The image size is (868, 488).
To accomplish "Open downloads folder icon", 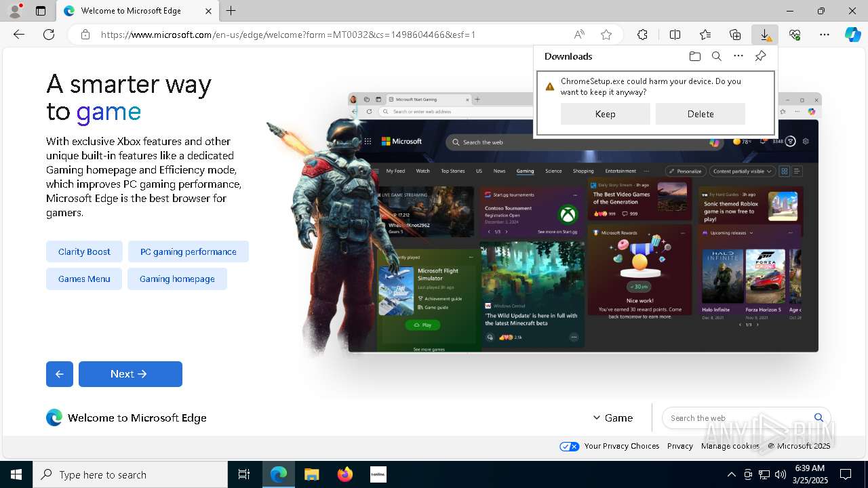I will pos(694,56).
